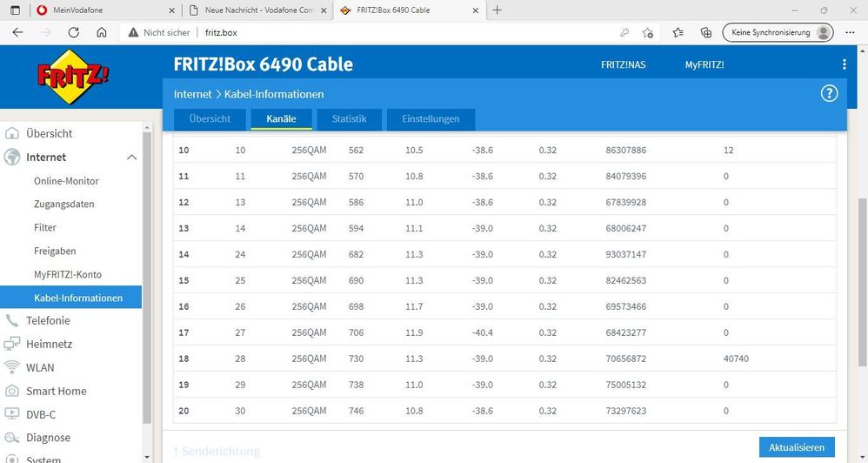The width and height of the screenshot is (868, 463).
Task: Add this page to favorites star icon
Action: pos(648,33)
